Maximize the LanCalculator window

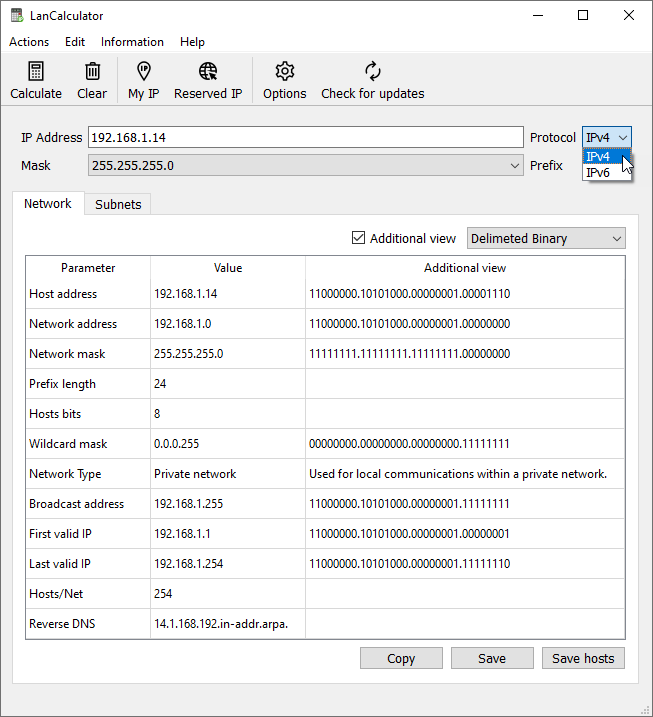583,15
